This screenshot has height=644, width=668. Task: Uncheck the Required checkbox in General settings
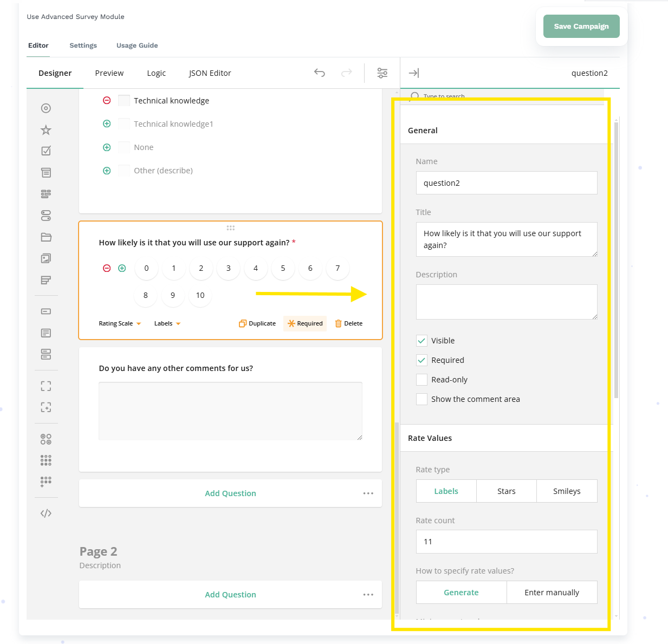(422, 360)
